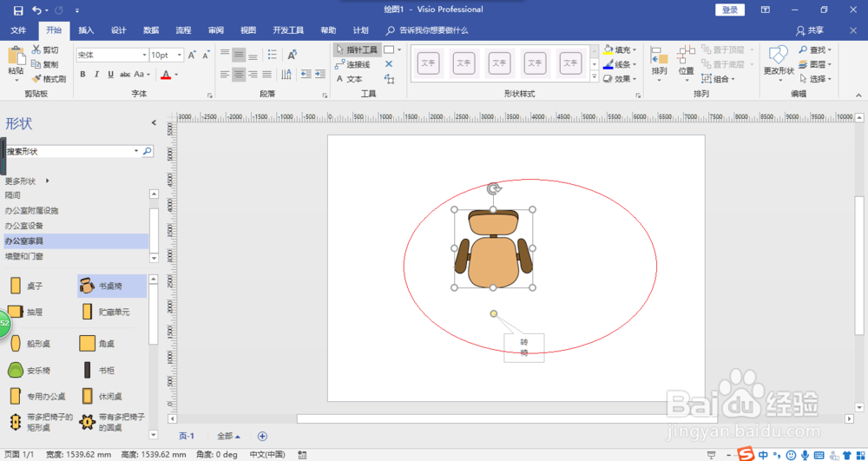Screen dimensions: 868x461
Task: Switch to the 设计 design tab
Action: tap(118, 30)
